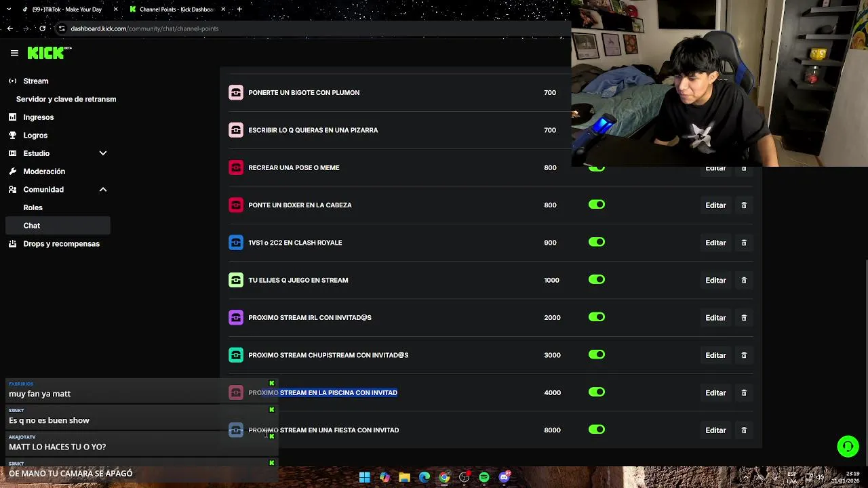This screenshot has height=488, width=868.
Task: Delete the CHUPISTREAM CON INVITAD@S reward
Action: coord(744,355)
